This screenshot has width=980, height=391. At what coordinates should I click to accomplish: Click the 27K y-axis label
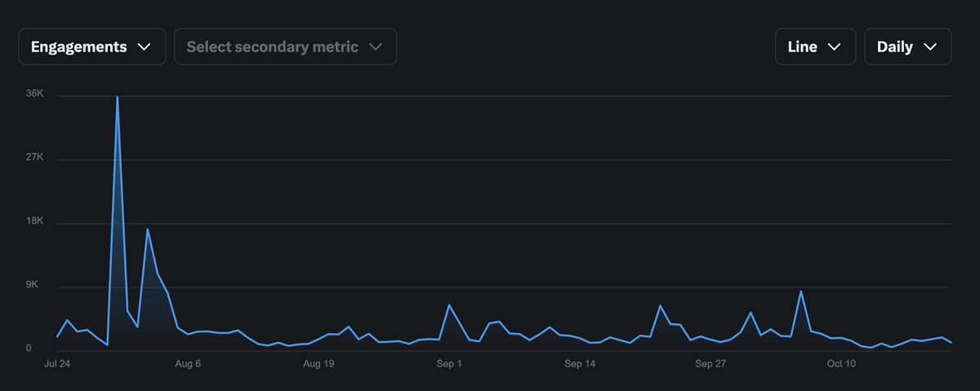(35, 158)
